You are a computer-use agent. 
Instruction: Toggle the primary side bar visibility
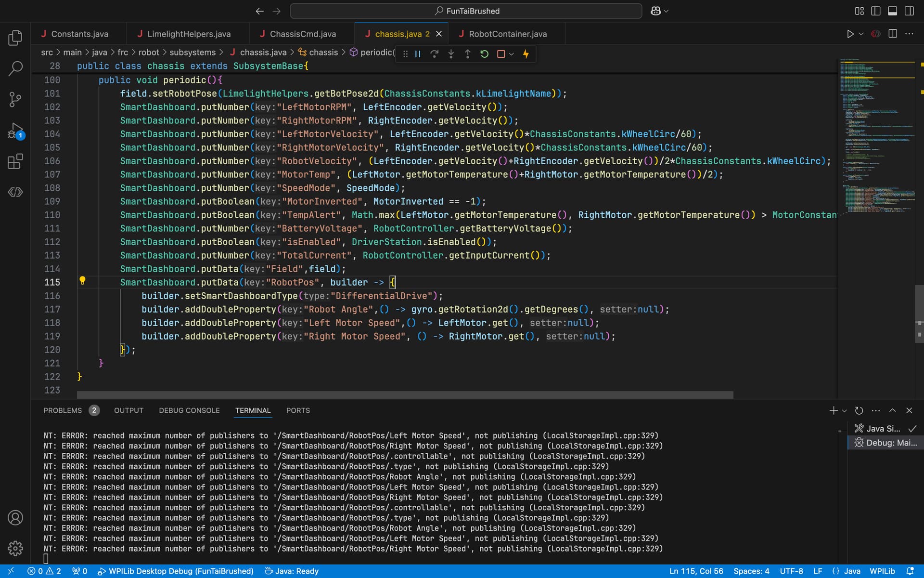(x=876, y=11)
